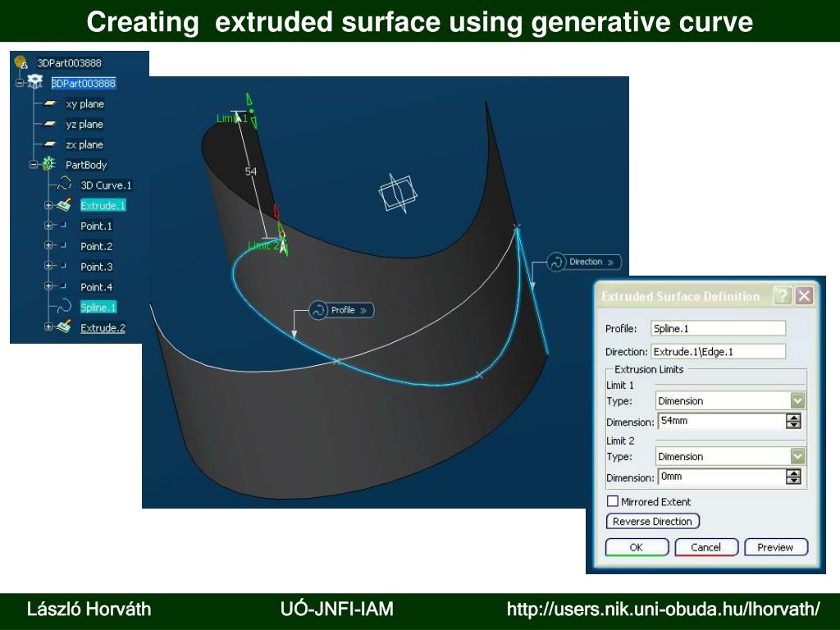Click the 54 dimension value in viewport
This screenshot has height=630, width=840.
(251, 171)
